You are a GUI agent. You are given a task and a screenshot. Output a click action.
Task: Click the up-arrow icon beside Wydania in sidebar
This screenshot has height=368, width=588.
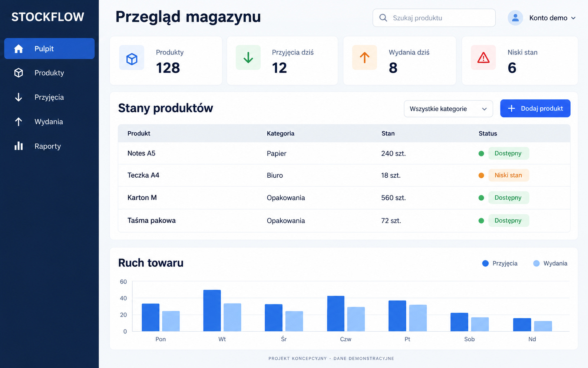(19, 122)
